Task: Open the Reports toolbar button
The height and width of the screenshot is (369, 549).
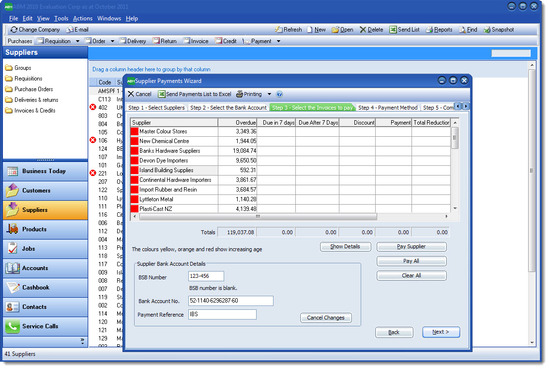Action: (439, 30)
